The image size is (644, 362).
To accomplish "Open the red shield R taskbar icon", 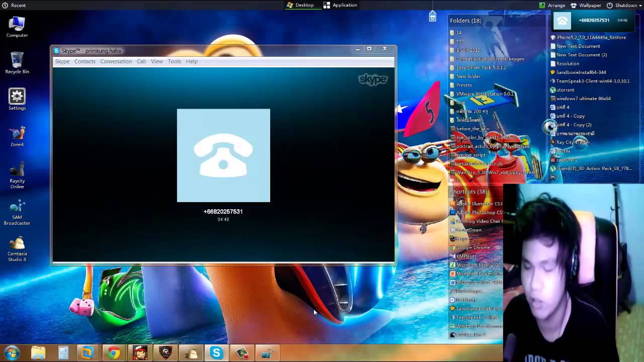I will point(166,353).
